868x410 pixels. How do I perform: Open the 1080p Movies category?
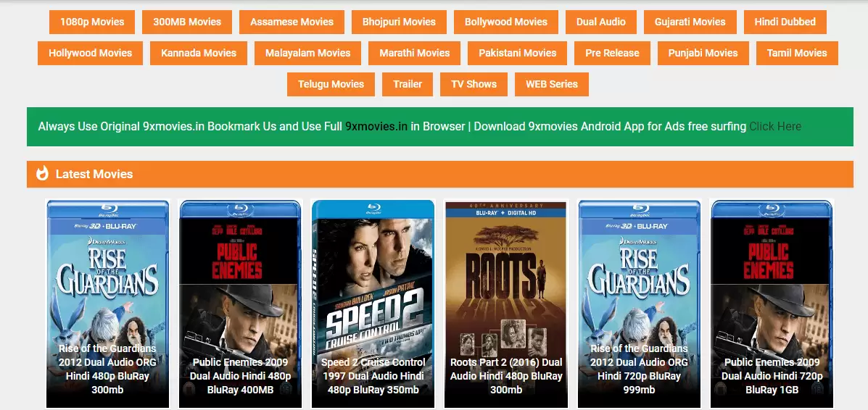coord(92,22)
